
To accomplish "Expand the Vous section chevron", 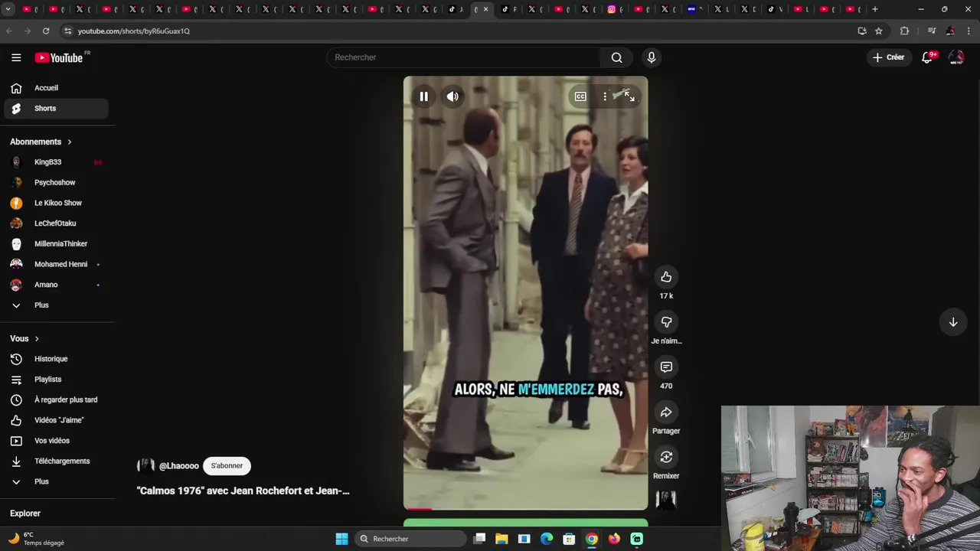I will [x=37, y=338].
